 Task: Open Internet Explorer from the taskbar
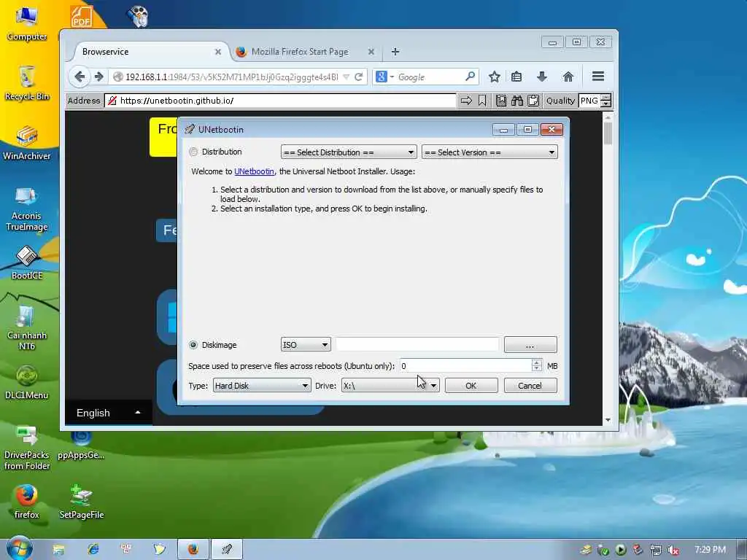93,549
